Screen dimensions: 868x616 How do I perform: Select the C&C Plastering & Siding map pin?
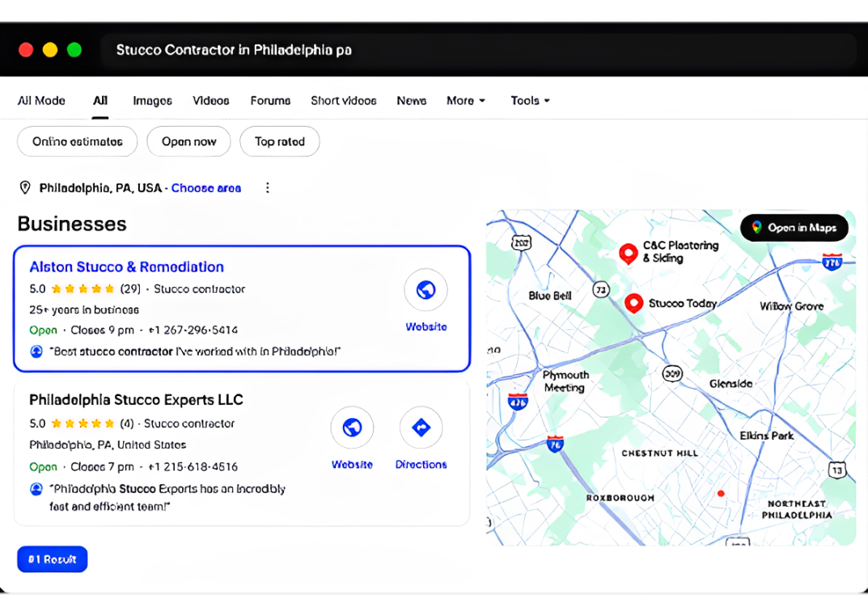click(x=628, y=254)
